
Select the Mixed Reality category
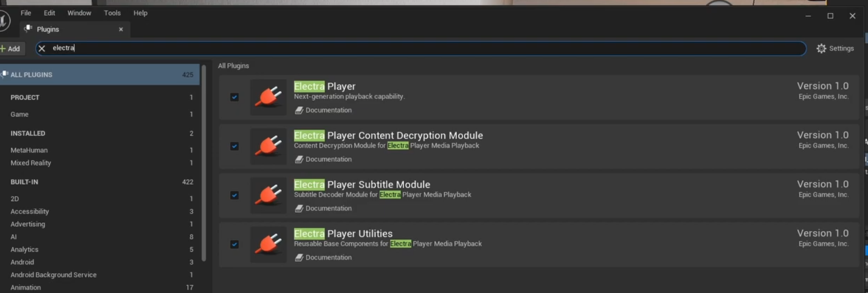click(x=100, y=163)
